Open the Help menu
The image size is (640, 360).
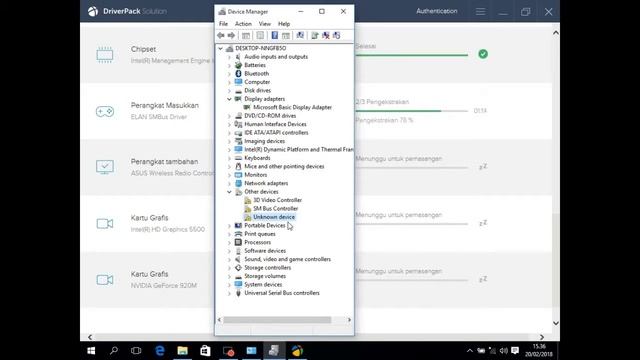tap(284, 24)
